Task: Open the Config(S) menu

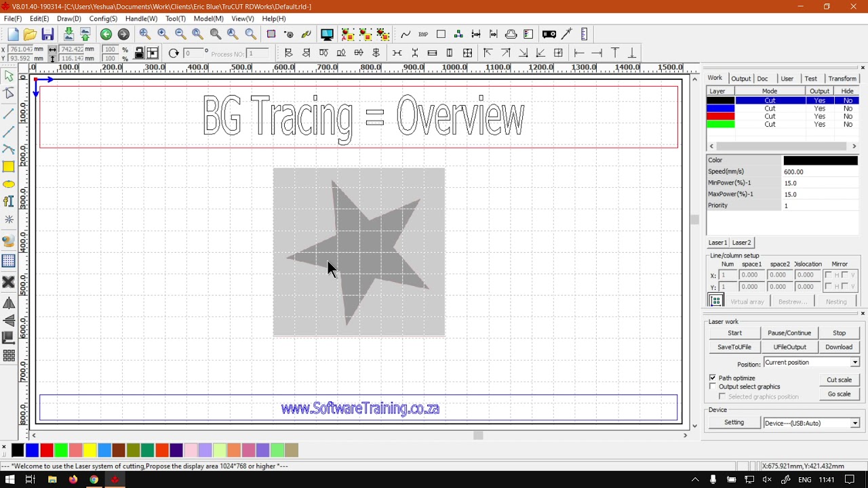Action: point(103,19)
